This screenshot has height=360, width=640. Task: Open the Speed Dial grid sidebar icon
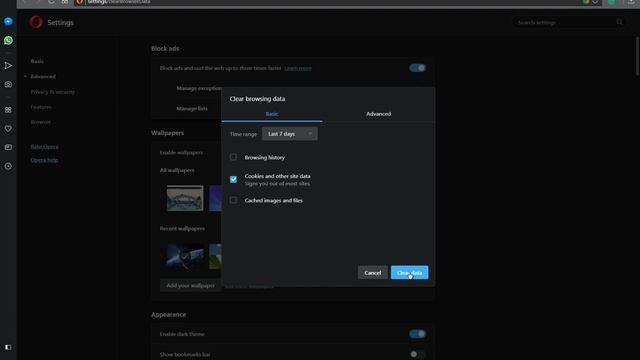[8, 110]
